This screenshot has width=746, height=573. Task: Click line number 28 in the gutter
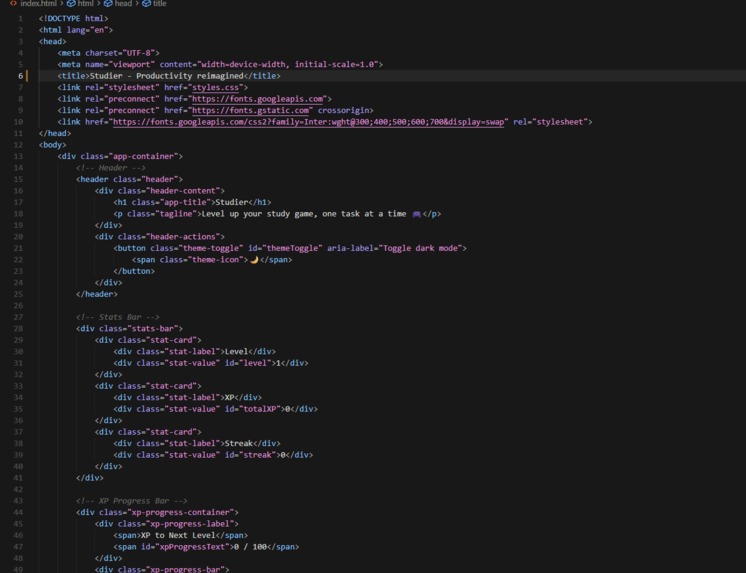(18, 329)
